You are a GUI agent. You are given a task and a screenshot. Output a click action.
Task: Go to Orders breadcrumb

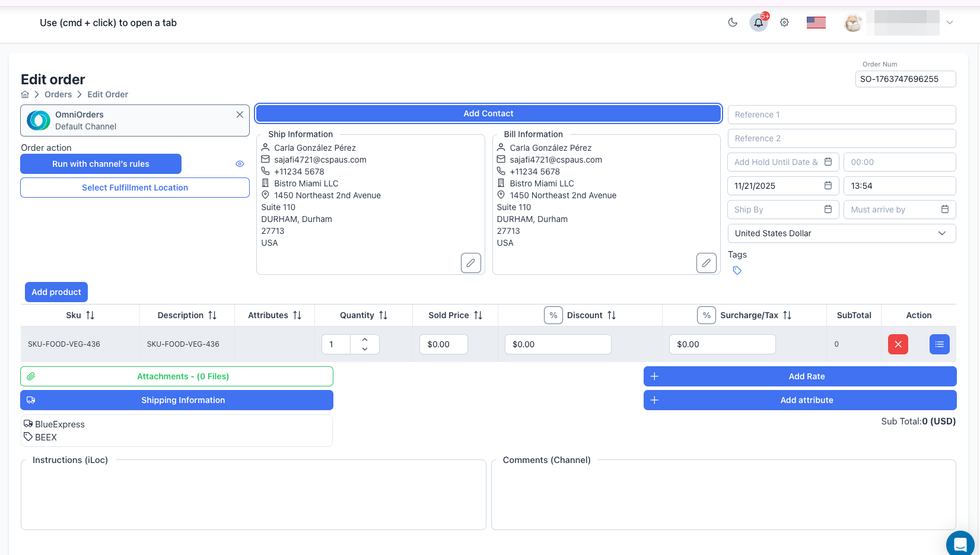click(x=58, y=94)
